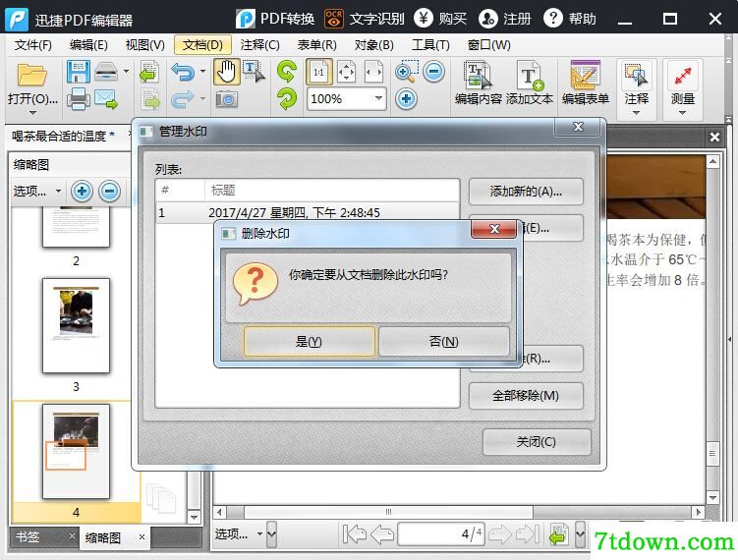Open PDF转换 in title bar

coord(275,19)
